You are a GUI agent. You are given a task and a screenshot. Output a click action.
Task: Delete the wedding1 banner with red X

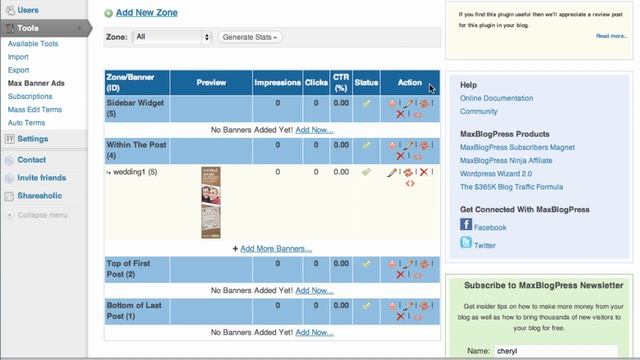pyautogui.click(x=424, y=172)
